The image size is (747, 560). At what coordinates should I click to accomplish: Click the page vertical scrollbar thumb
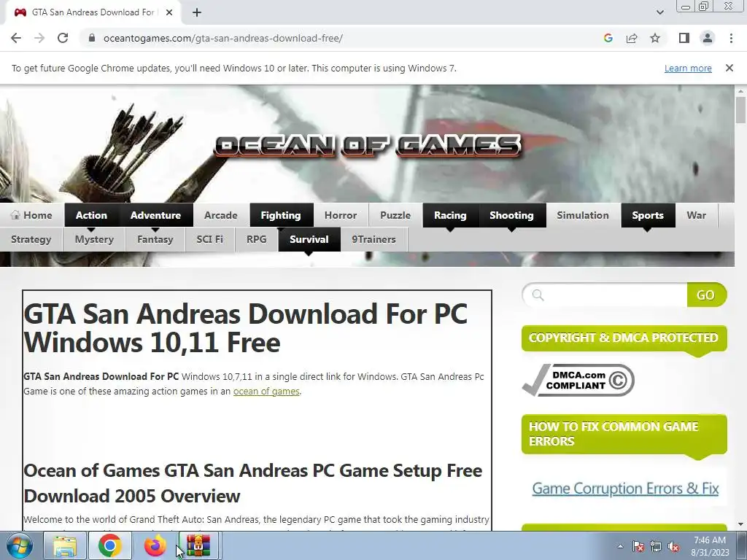740,110
